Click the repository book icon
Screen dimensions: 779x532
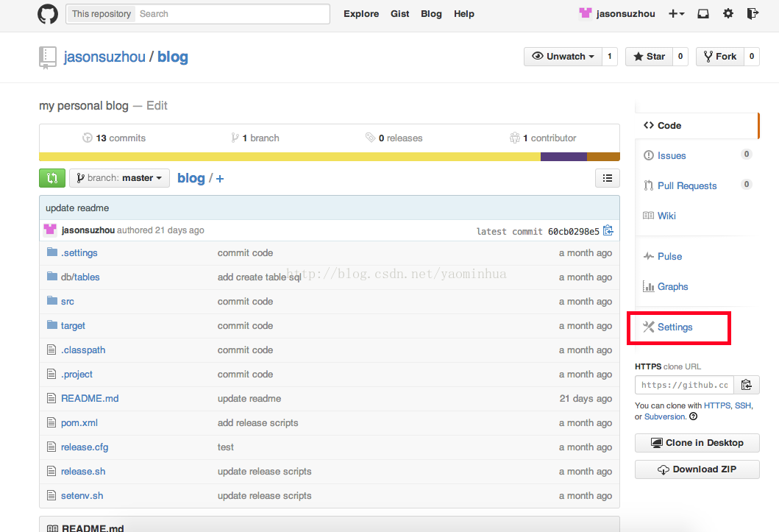(47, 57)
